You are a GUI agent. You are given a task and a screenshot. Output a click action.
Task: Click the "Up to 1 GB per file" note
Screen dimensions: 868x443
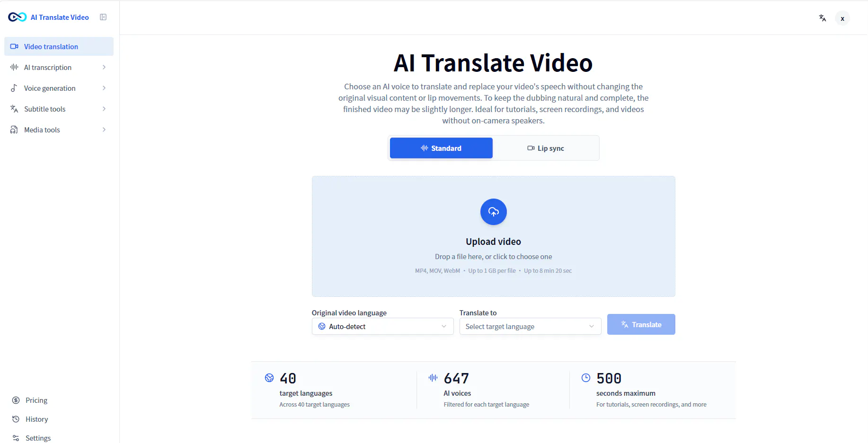492,270
